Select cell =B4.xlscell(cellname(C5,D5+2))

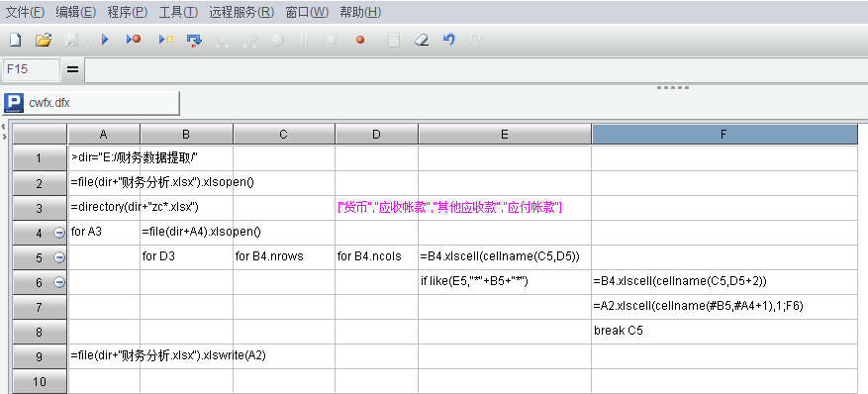tap(724, 282)
